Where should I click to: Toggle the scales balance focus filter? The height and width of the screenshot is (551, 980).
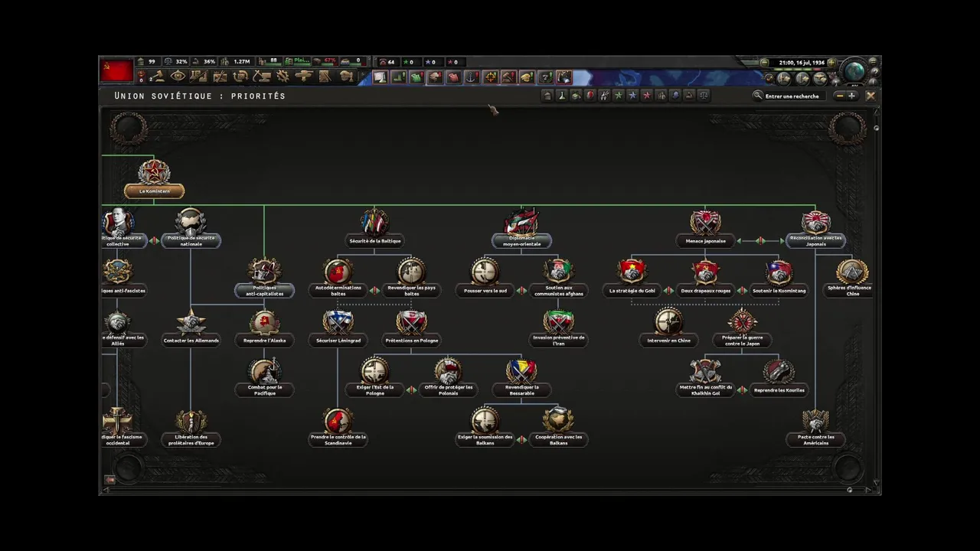pos(704,95)
